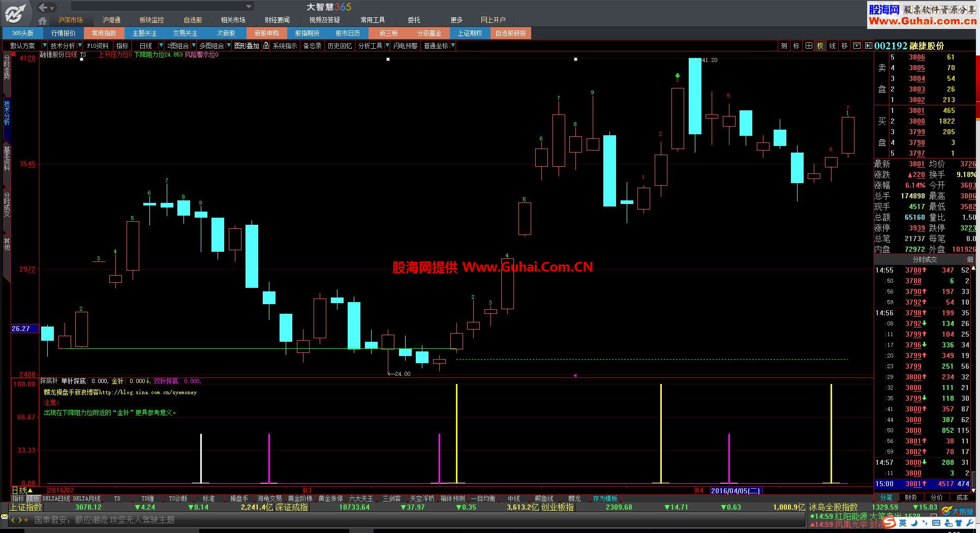Click the magenta triangle marker on chart

[575, 375]
